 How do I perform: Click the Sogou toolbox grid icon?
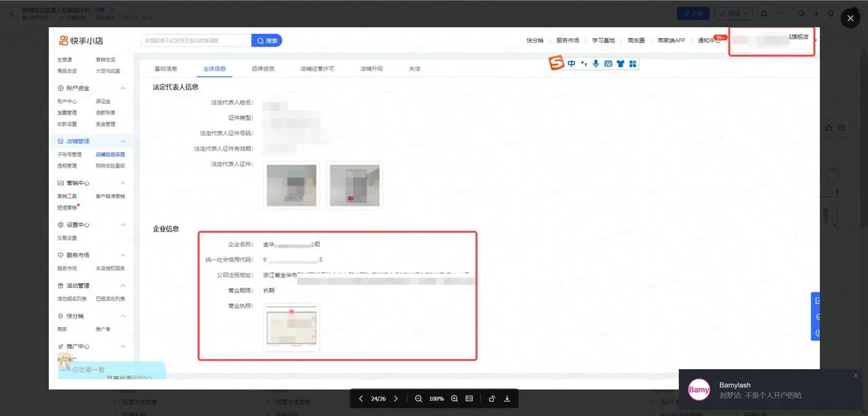coord(632,63)
